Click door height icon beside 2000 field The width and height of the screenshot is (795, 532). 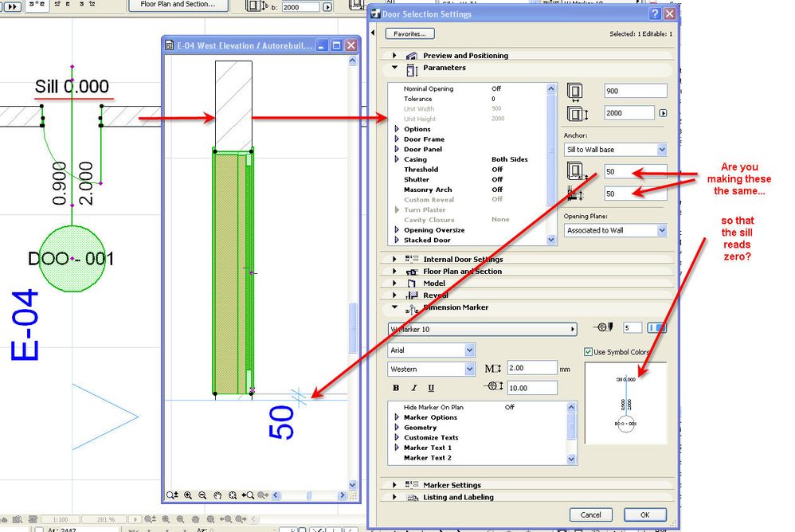[578, 114]
